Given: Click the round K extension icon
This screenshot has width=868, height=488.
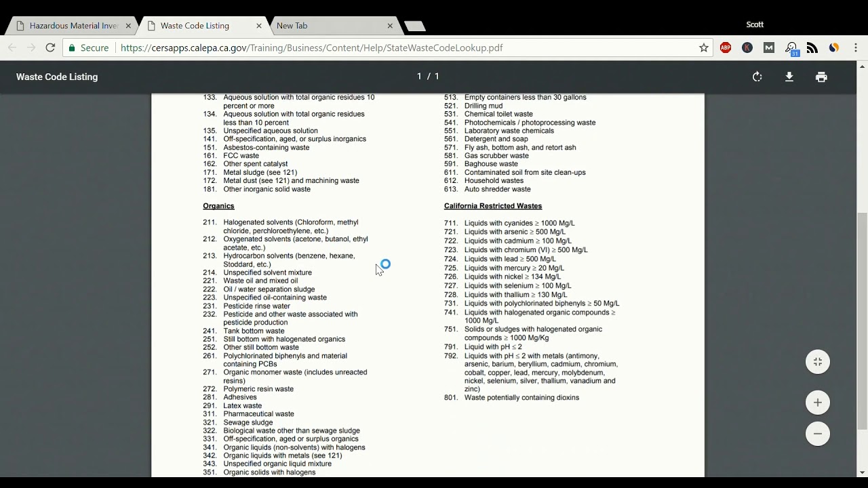Looking at the screenshot, I should pos(747,47).
